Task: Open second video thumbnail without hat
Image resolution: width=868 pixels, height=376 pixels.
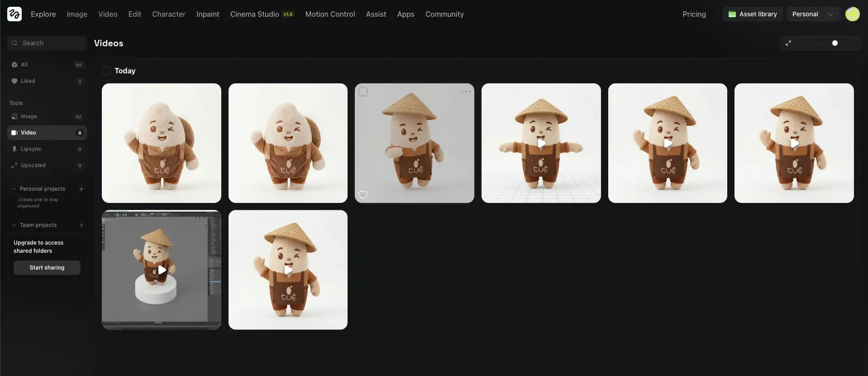Action: (x=288, y=143)
